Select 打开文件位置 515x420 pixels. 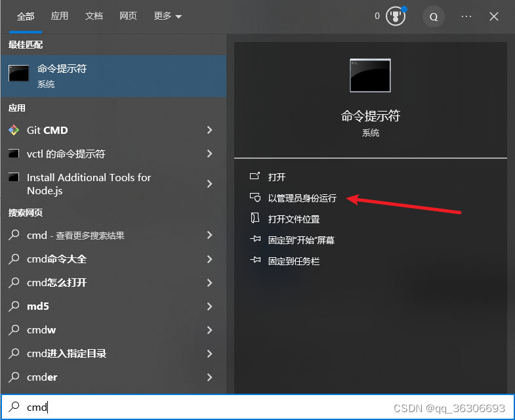tap(294, 219)
